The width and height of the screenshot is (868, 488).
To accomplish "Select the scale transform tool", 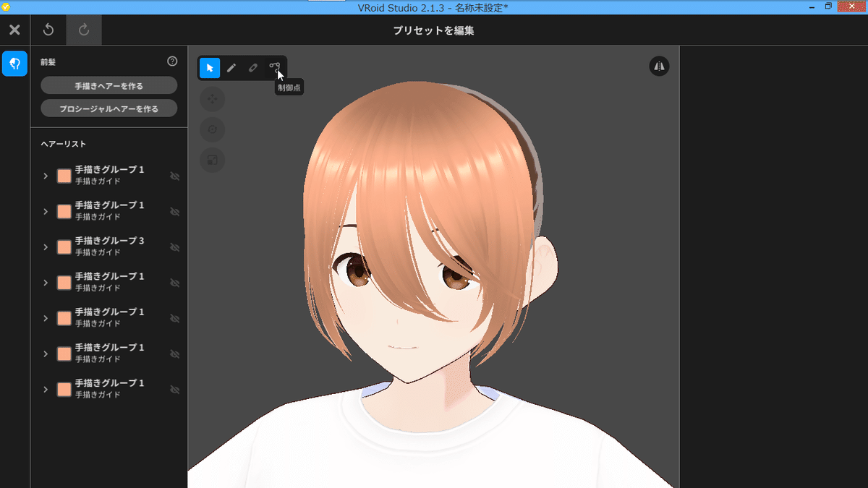I will click(x=212, y=160).
